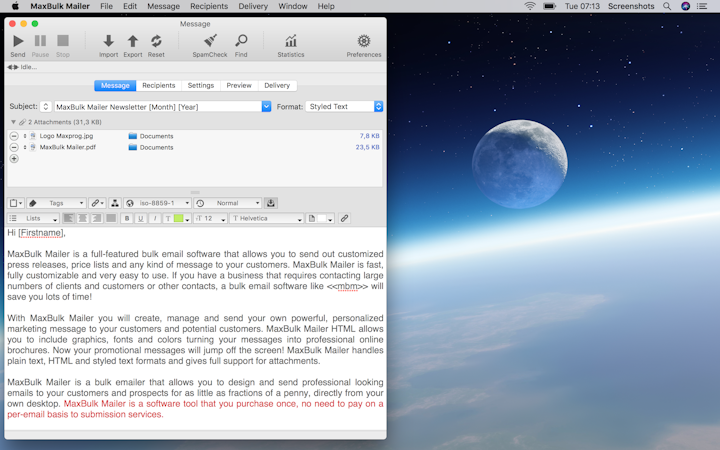
Task: Open the link insert dropdown in upper toolbar
Action: [x=97, y=203]
